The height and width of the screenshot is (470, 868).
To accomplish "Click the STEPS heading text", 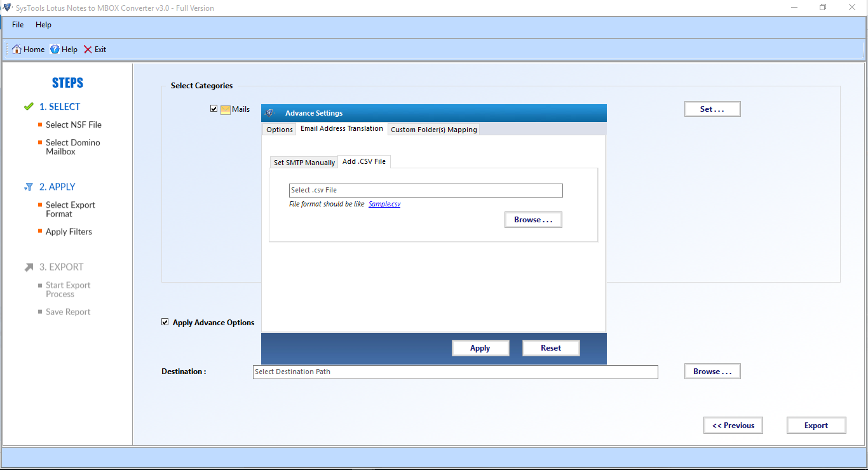I will 67,83.
